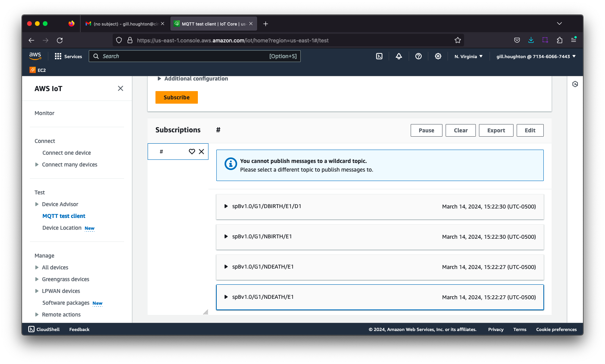Click the orange Subscribe button
The image size is (605, 364).
[x=176, y=97]
